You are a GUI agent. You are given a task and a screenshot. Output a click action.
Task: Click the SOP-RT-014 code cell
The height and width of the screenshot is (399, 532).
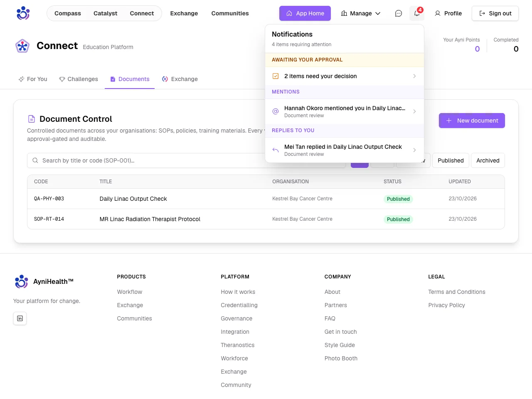[49, 219]
